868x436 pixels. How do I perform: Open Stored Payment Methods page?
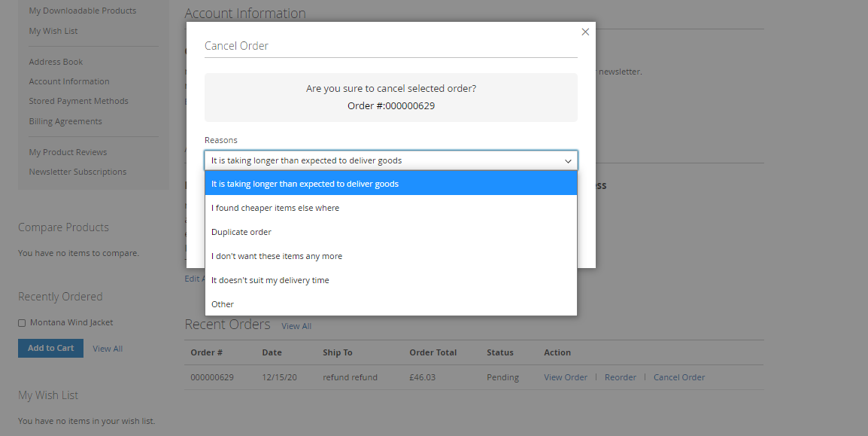[78, 101]
